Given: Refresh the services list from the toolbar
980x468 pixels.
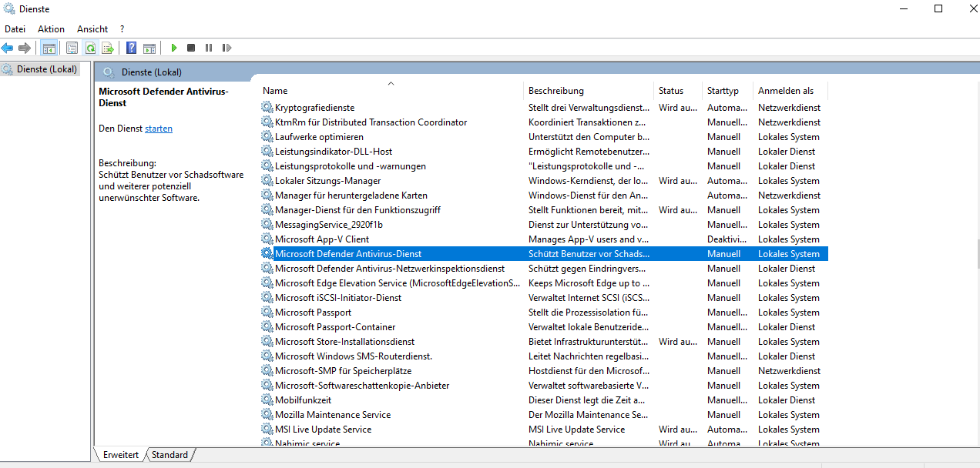Looking at the screenshot, I should [90, 48].
